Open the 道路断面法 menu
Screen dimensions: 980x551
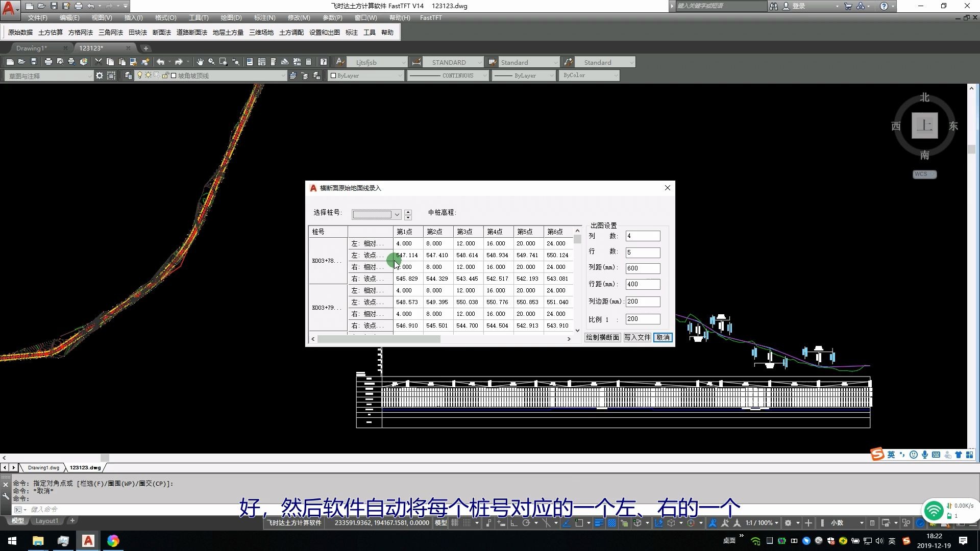point(191,32)
